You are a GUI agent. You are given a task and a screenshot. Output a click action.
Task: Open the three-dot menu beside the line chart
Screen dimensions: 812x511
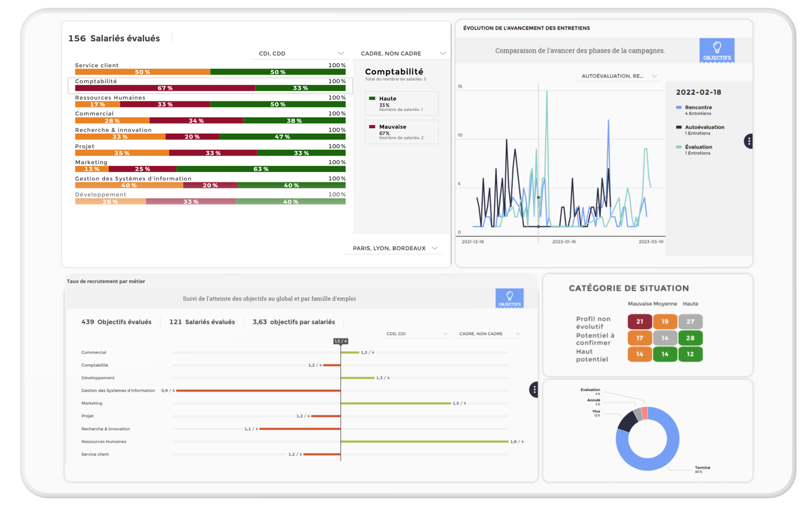click(749, 141)
